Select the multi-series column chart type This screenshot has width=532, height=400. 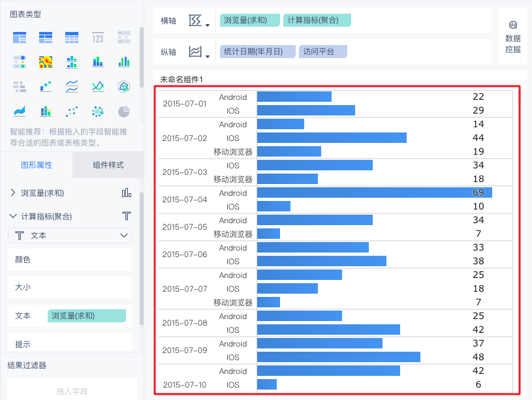coord(124,62)
